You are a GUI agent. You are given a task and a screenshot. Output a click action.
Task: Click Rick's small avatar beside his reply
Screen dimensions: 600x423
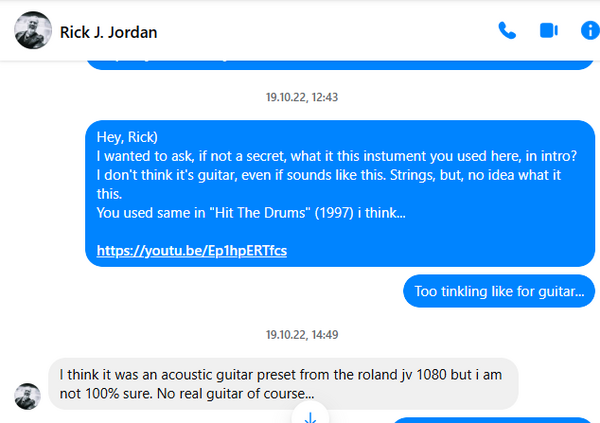pyautogui.click(x=28, y=396)
